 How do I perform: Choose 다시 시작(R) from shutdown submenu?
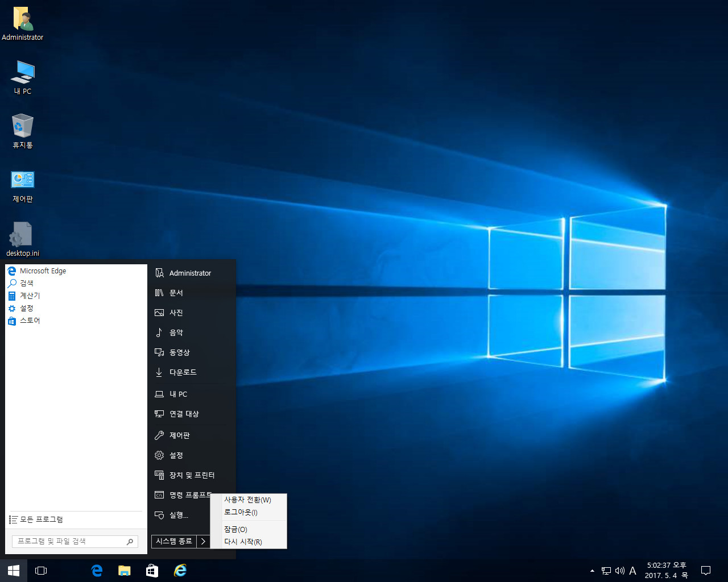(249, 542)
